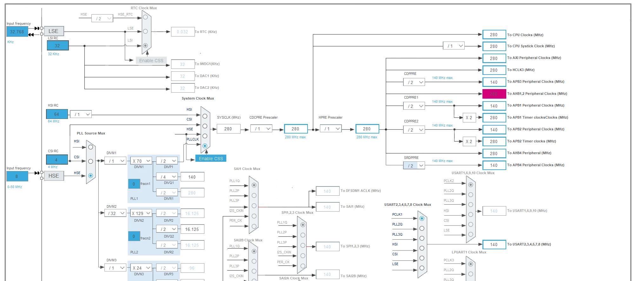644x281 pixels.
Task: Select HSE input in PLL Source Mux
Action: 90,175
